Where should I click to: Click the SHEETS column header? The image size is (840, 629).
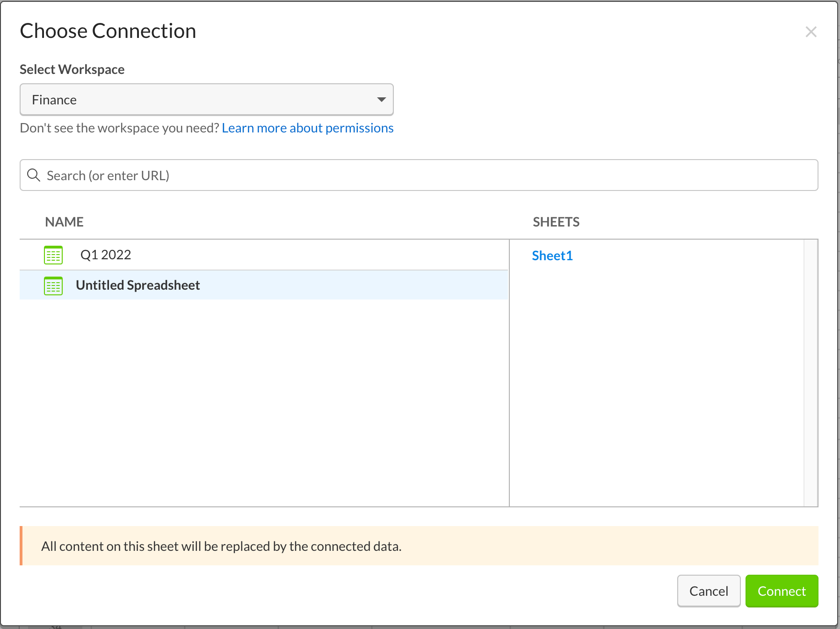pyautogui.click(x=556, y=221)
